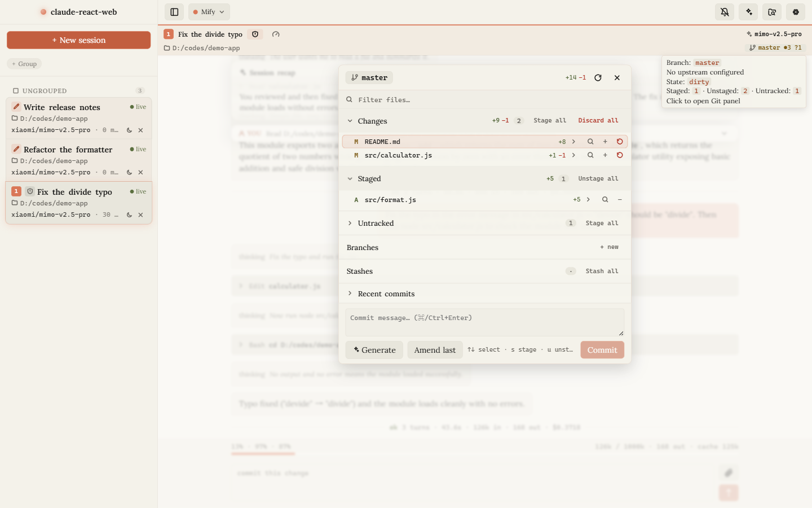Sleep the Refactor the formatter session
This screenshot has height=508, width=812.
[x=129, y=173]
